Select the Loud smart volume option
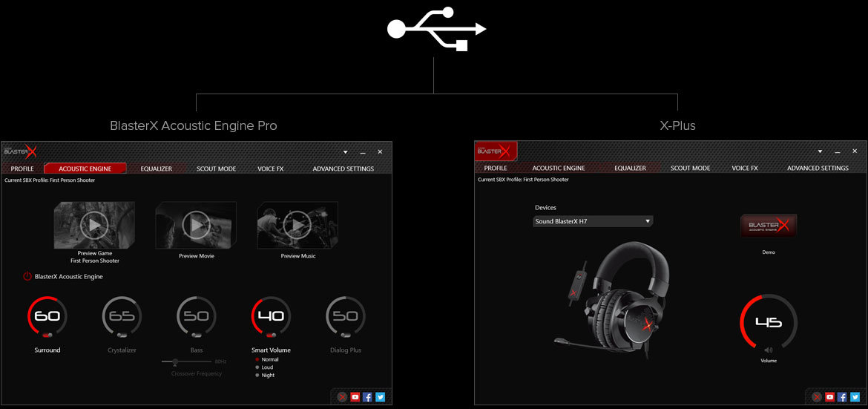This screenshot has height=409, width=868. click(257, 367)
